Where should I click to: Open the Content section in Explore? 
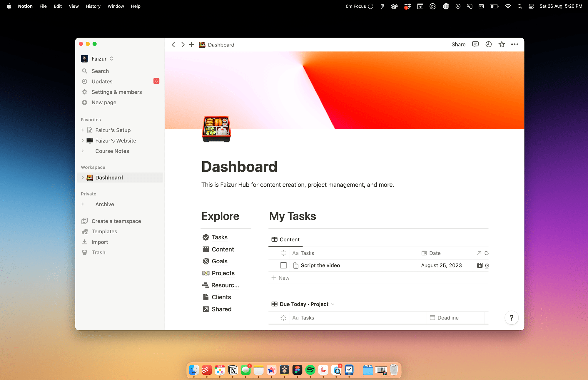pyautogui.click(x=223, y=248)
